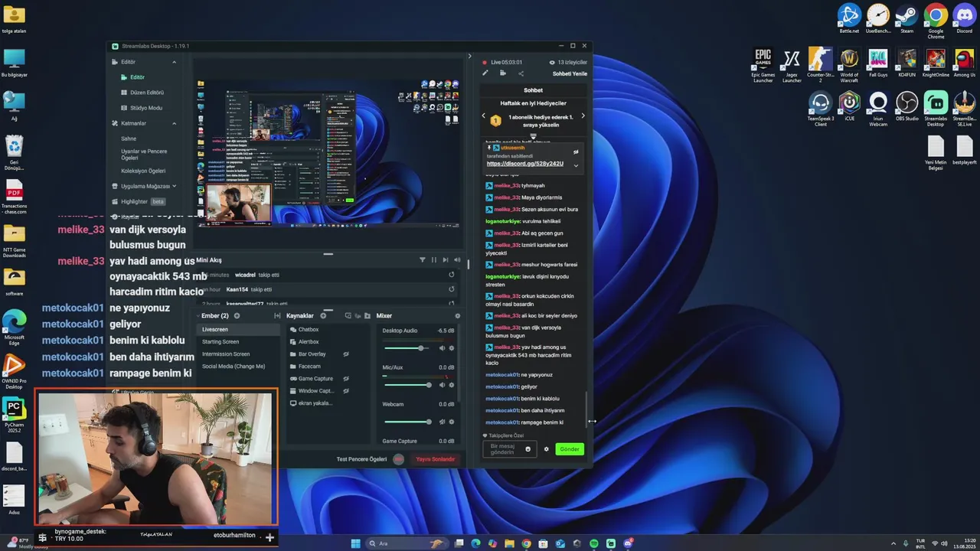Open the pinned discord.gg link

pos(525,164)
